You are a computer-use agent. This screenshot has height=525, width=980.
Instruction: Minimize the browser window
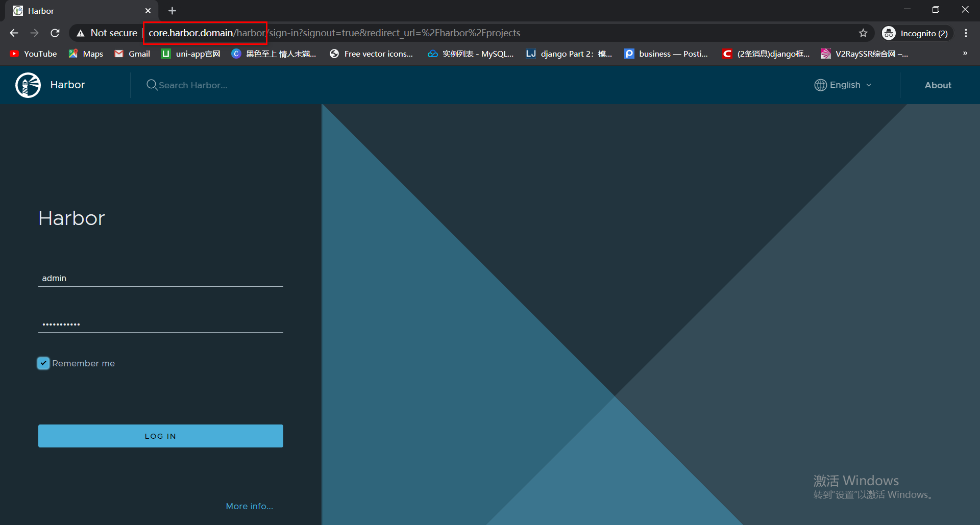(x=907, y=10)
